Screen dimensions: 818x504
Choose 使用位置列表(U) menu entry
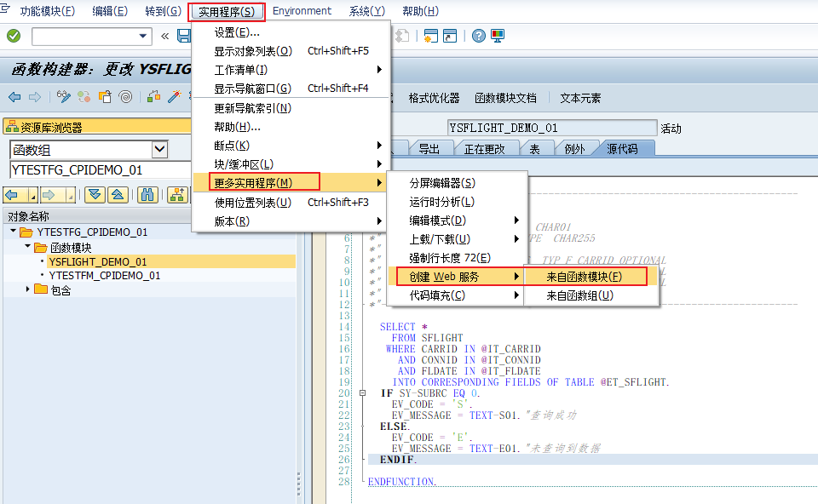[x=291, y=203]
